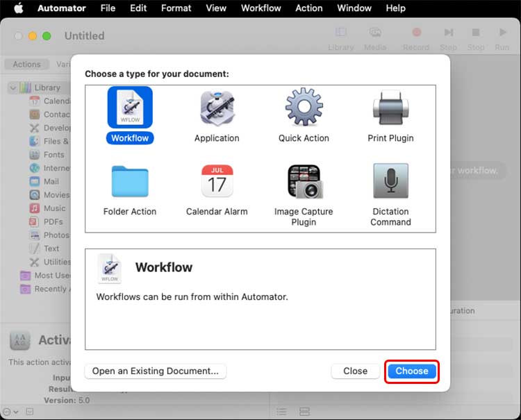This screenshot has height=420, width=521.
Task: Select Most Used smart folder
Action: (x=45, y=276)
